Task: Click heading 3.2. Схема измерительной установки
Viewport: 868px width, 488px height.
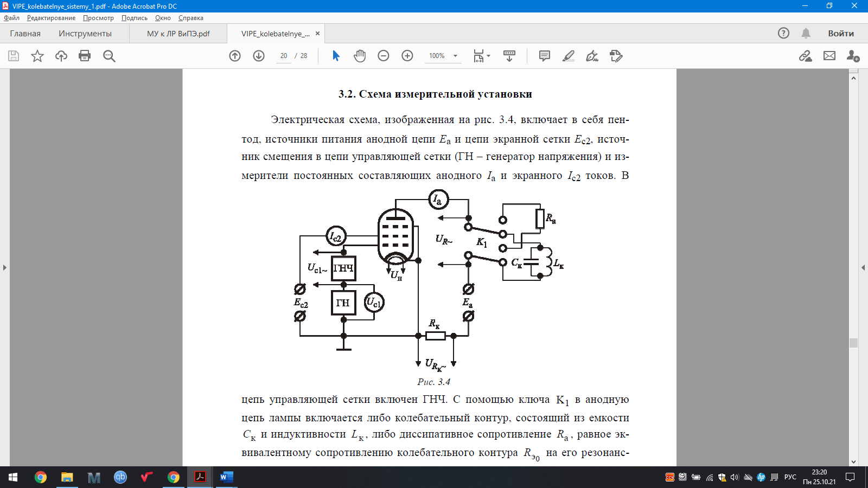Action: pos(435,94)
